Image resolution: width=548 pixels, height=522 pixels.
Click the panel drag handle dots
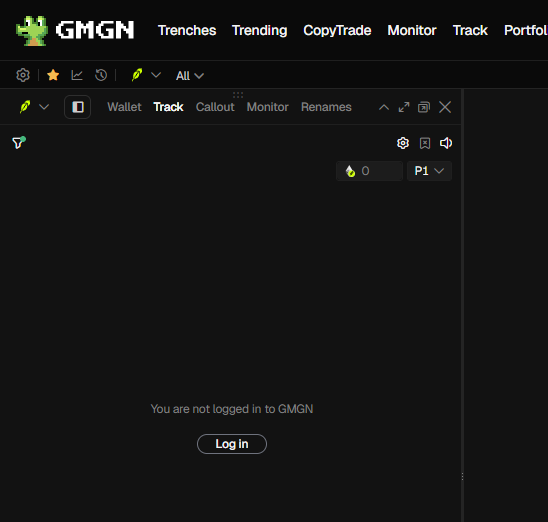[238, 95]
